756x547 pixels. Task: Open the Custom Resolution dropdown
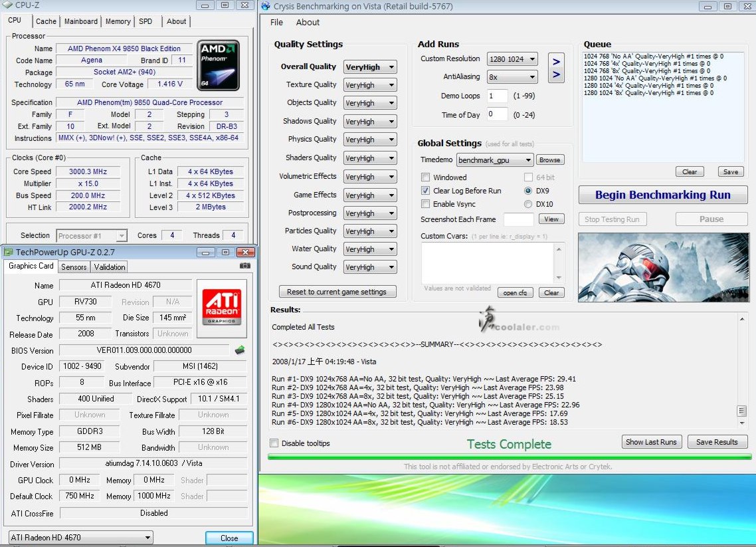(512, 59)
